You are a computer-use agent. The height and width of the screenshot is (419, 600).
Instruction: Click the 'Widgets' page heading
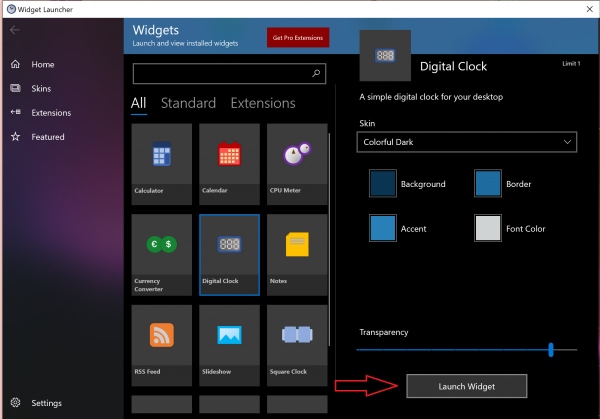(x=155, y=30)
